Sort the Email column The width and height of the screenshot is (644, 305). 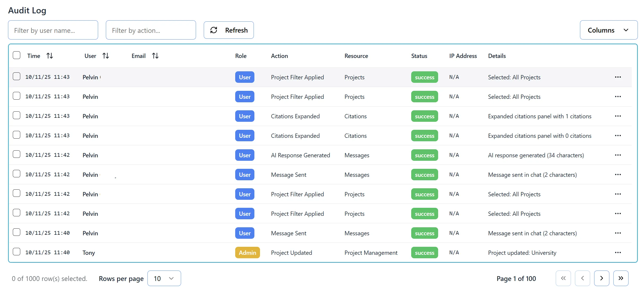[x=155, y=56]
